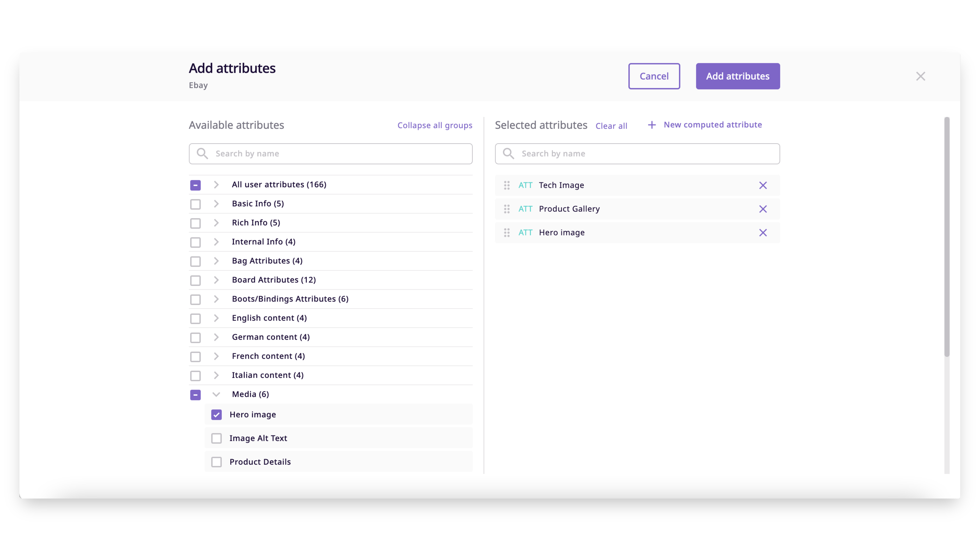Grab the drag handle for Tech Image

coord(507,185)
